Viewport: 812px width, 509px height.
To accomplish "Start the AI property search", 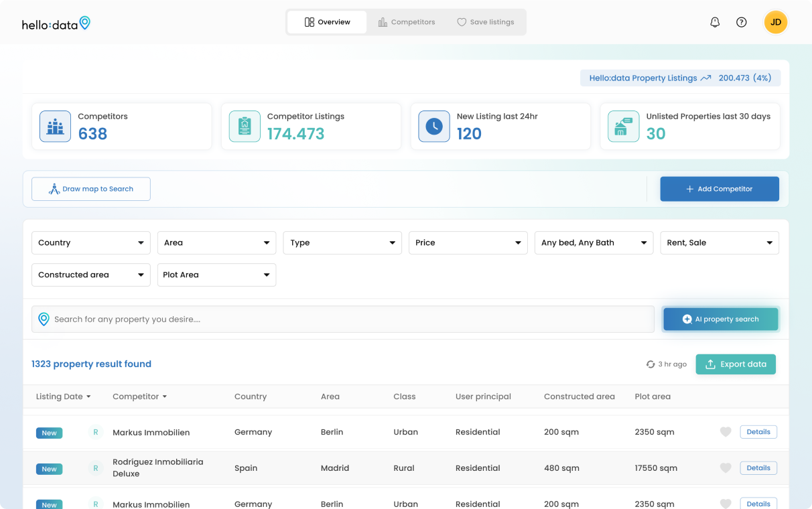I will pos(720,319).
